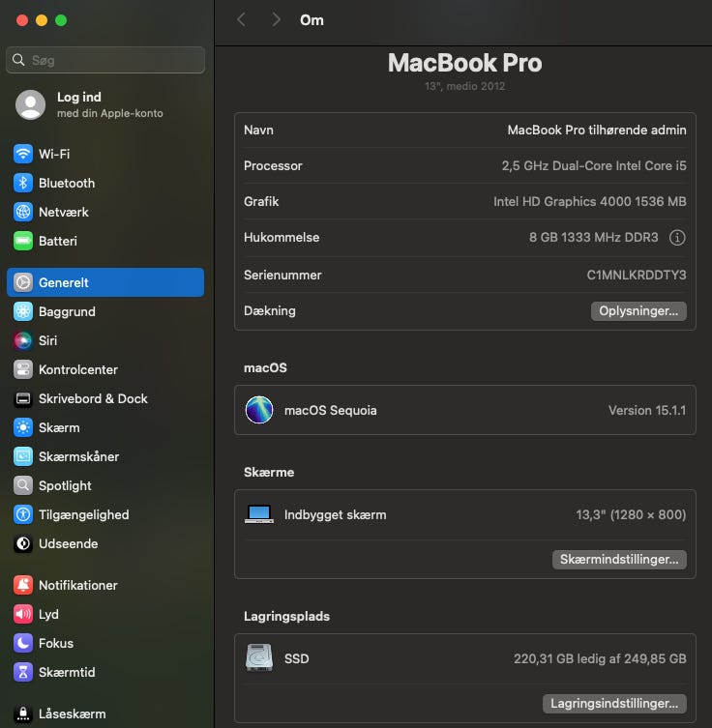Open Wi-Fi settings icon in sidebar
Viewport: 712px width, 728px height.
(x=23, y=154)
